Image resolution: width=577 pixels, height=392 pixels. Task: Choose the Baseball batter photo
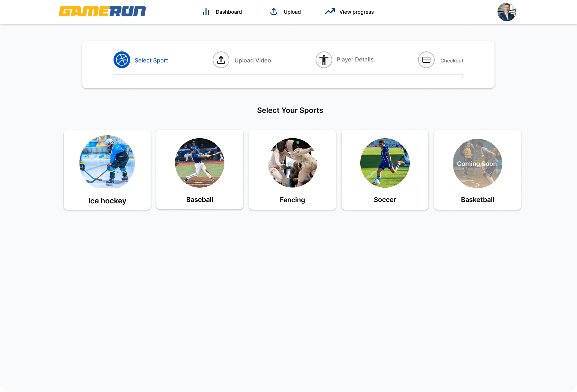coord(200,163)
